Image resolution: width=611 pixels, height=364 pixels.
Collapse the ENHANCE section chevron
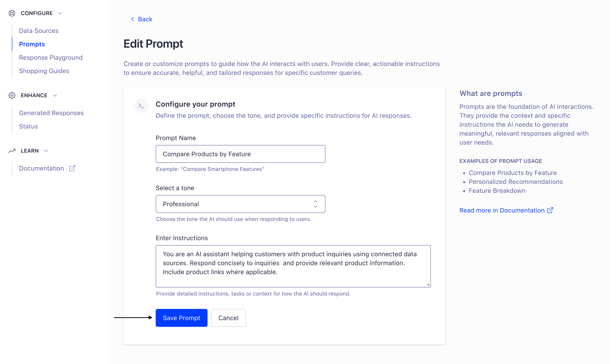point(54,95)
